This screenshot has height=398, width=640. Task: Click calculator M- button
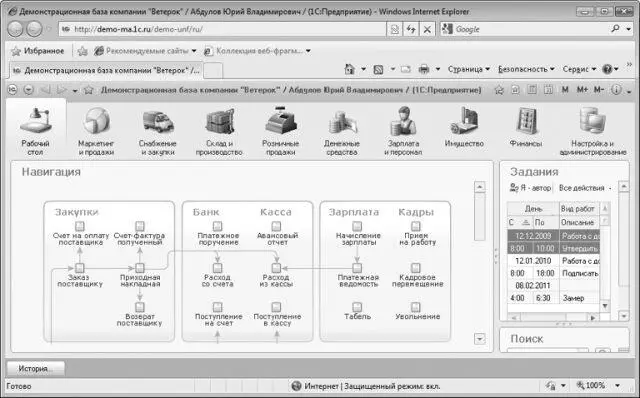[x=599, y=89]
